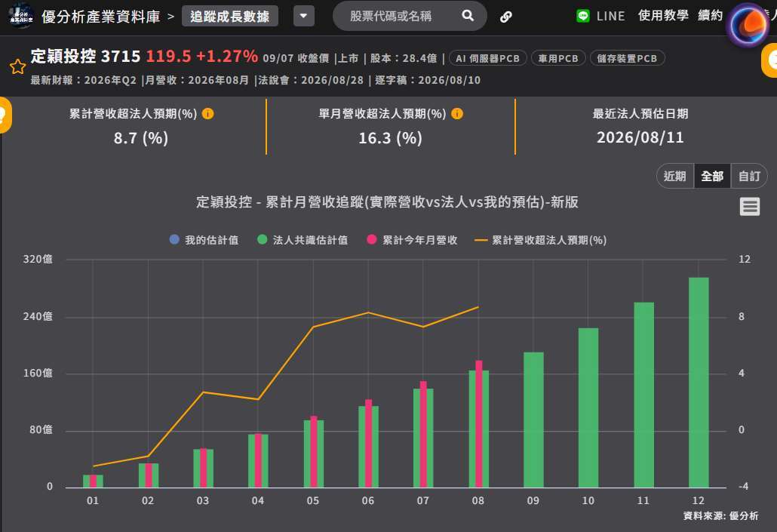Open chart hamburger menu icon
Image resolution: width=777 pixels, height=532 pixels.
[749, 206]
